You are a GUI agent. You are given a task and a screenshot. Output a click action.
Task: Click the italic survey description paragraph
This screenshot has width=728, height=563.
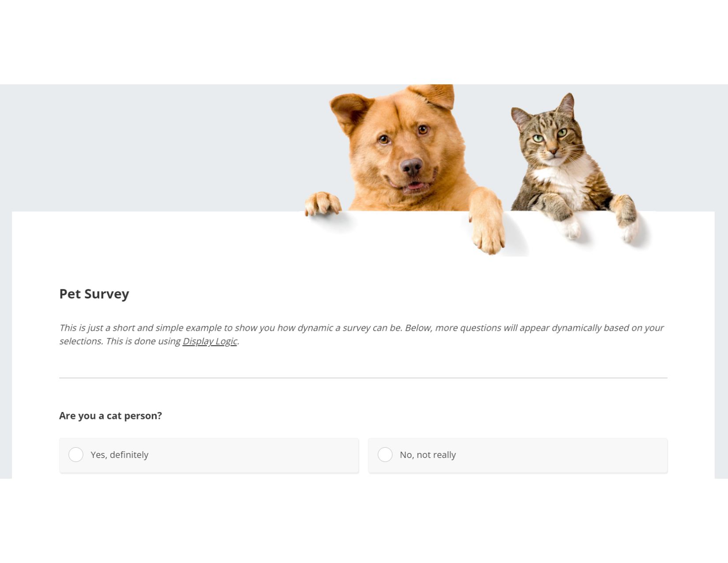(x=361, y=334)
